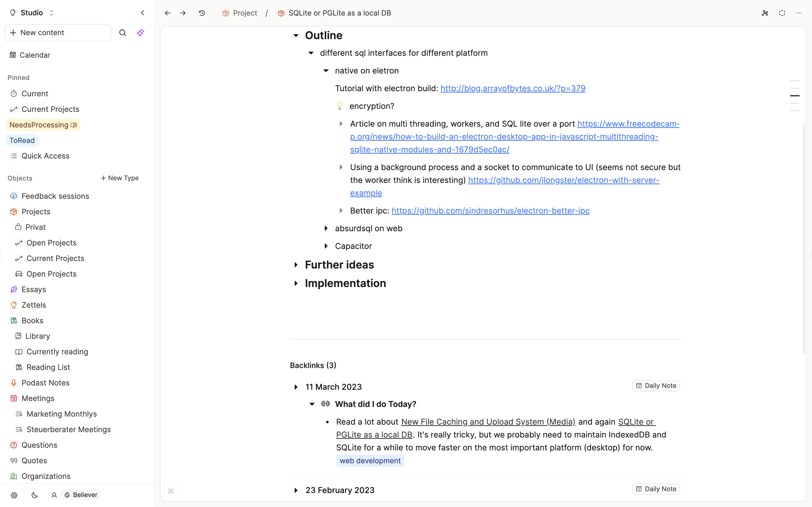The image size is (812, 507).
Task: Click the web development tag
Action: coord(370,460)
